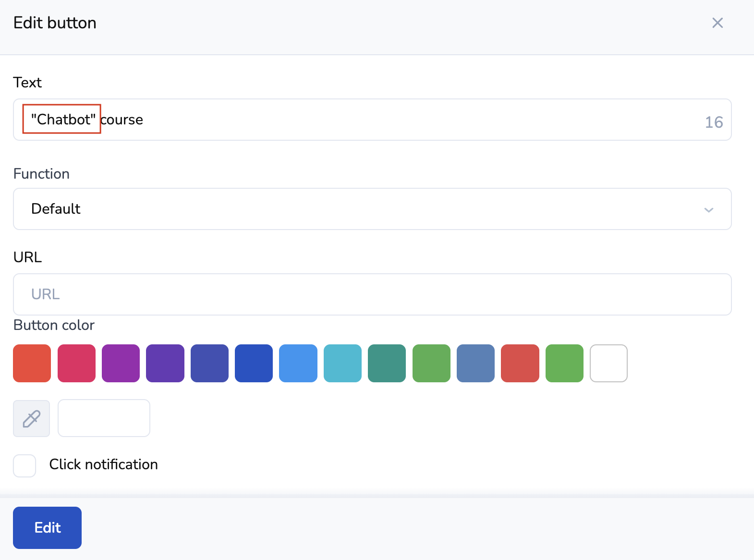Select the sky blue color swatch
The height and width of the screenshot is (560, 754).
coord(298,363)
